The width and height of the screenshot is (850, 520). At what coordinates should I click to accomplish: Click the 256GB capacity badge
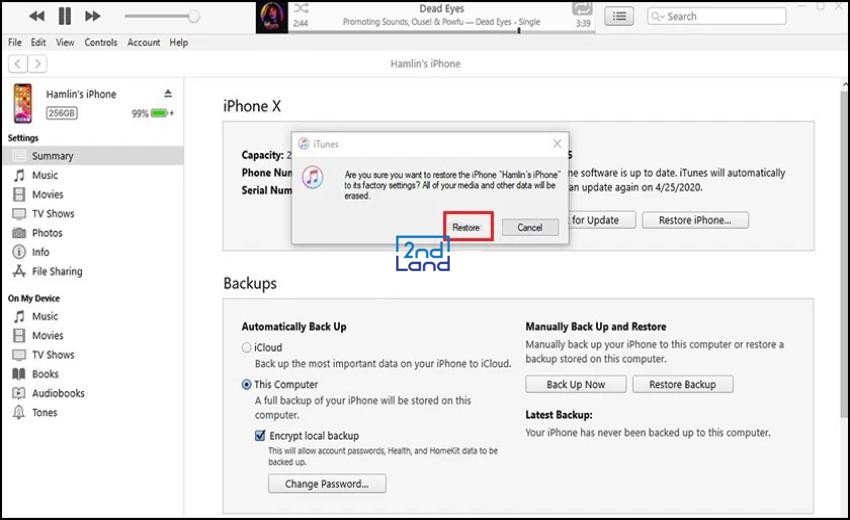[x=61, y=113]
